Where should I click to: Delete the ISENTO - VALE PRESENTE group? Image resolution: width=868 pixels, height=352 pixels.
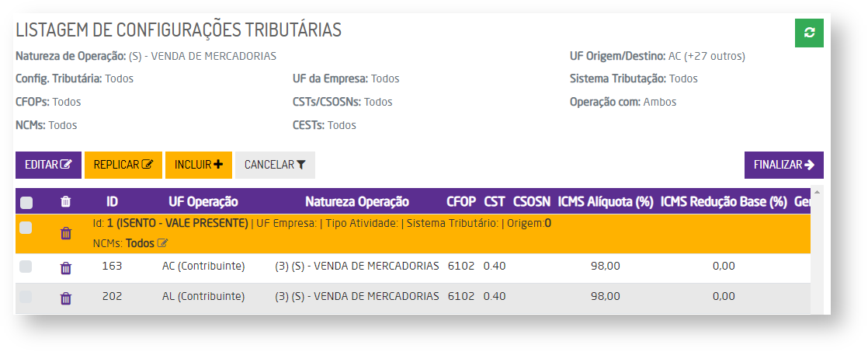pyautogui.click(x=66, y=232)
